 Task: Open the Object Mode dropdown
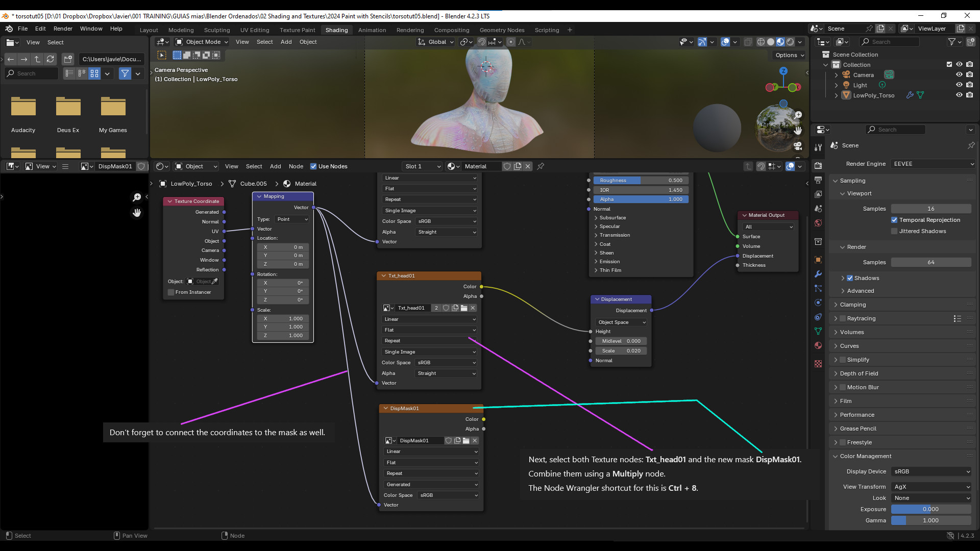(x=202, y=42)
